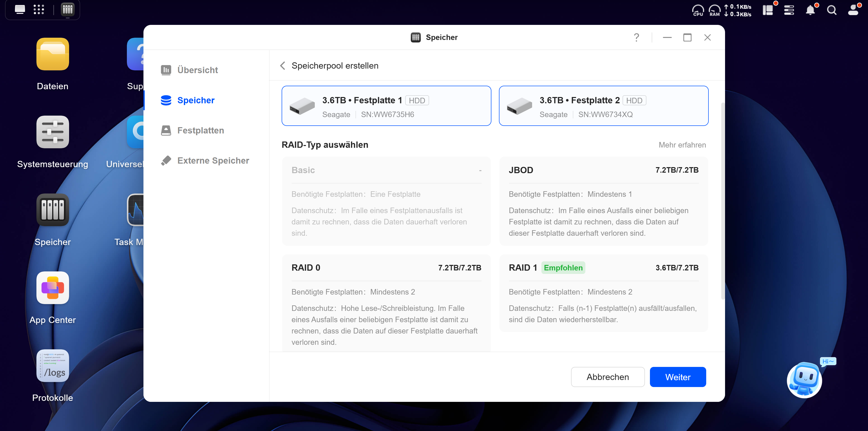The image size is (868, 431).
Task: Open the Protokolle logs icon
Action: (x=53, y=366)
